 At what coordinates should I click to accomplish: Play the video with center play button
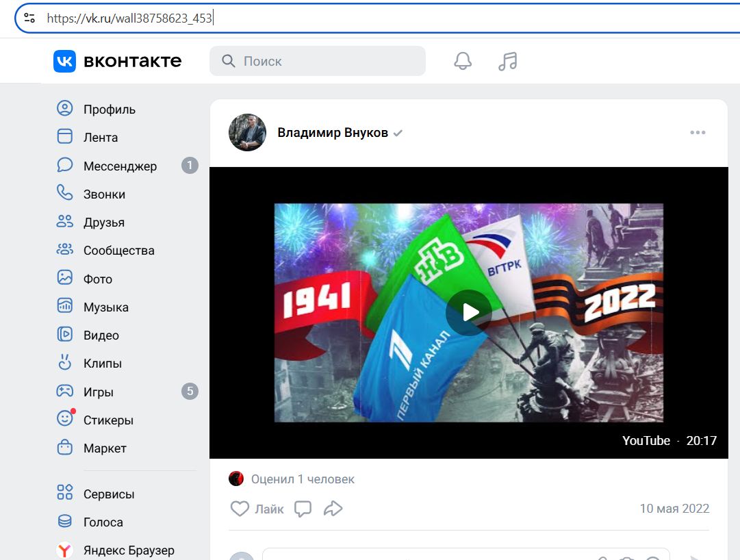click(x=469, y=312)
